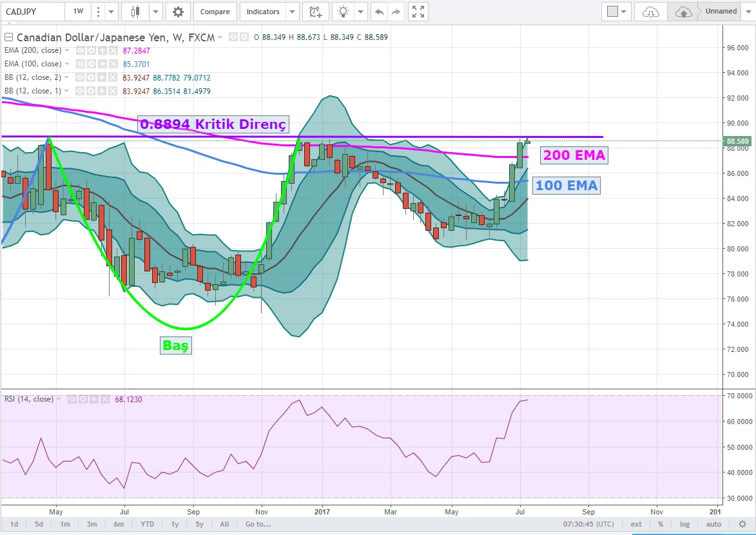Toggle visibility of the EMA (100, close) indicator

point(81,64)
